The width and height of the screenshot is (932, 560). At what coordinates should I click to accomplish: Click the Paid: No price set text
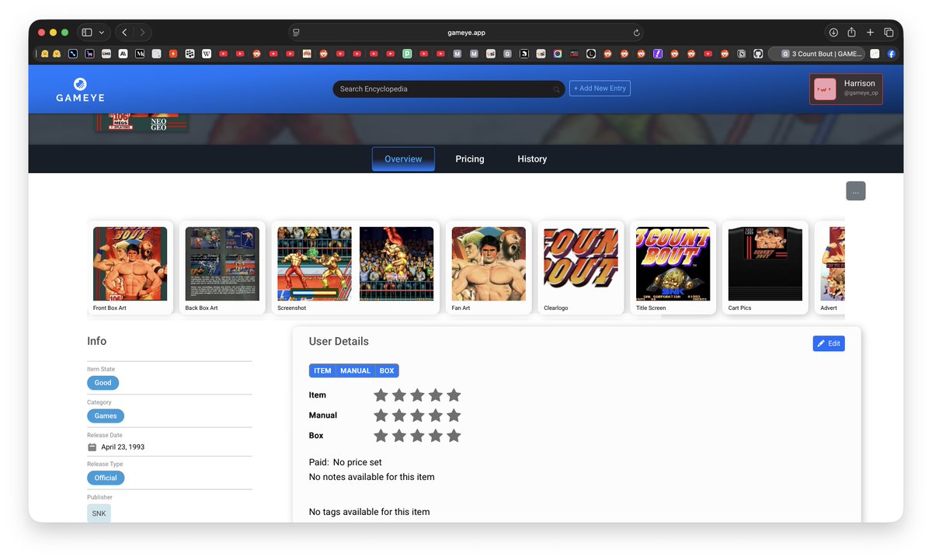point(346,463)
